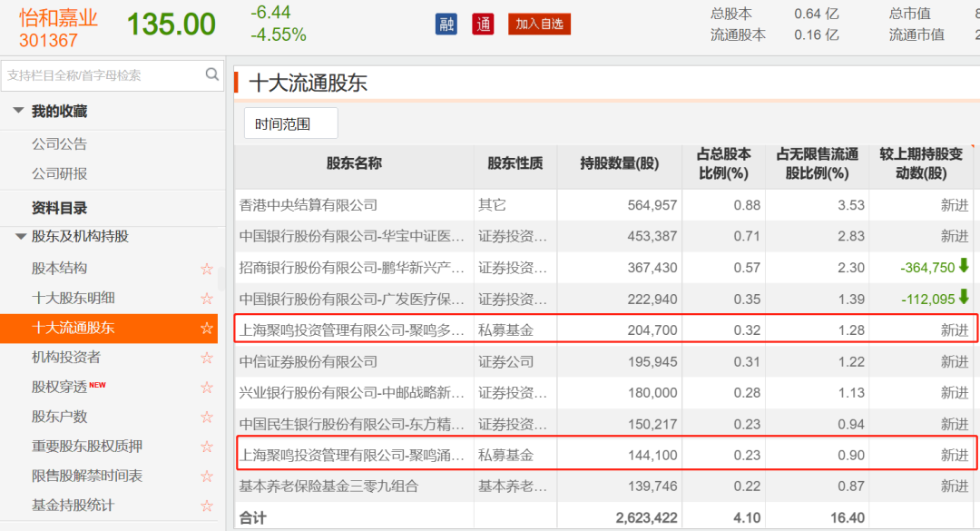Open 十大股东明细 page
Image resolution: width=980 pixels, height=531 pixels.
(73, 298)
